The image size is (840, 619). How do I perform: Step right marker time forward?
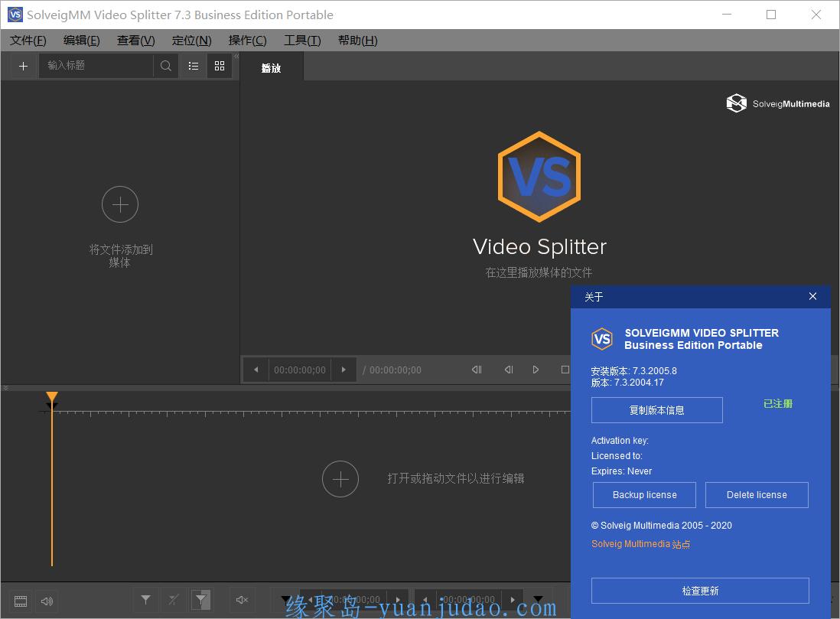[513, 600]
